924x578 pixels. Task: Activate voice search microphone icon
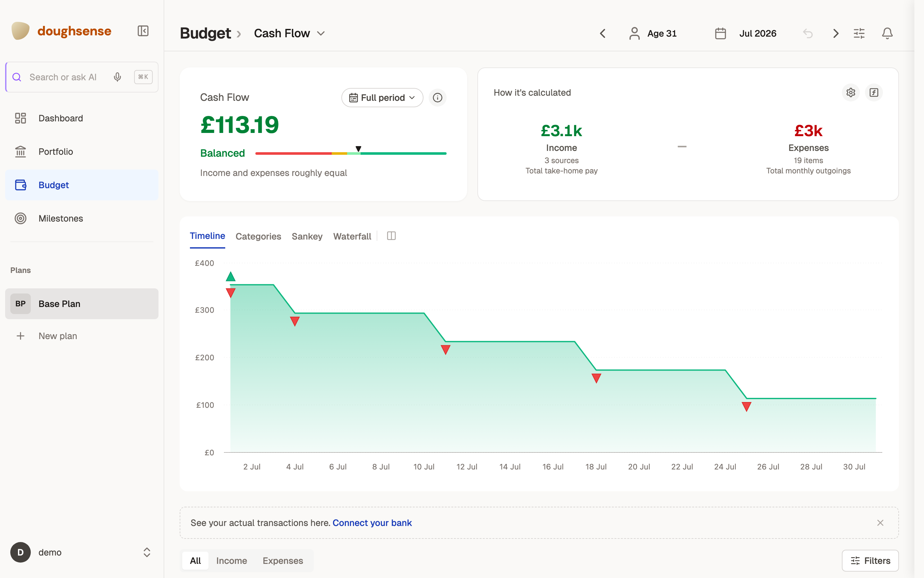point(117,77)
